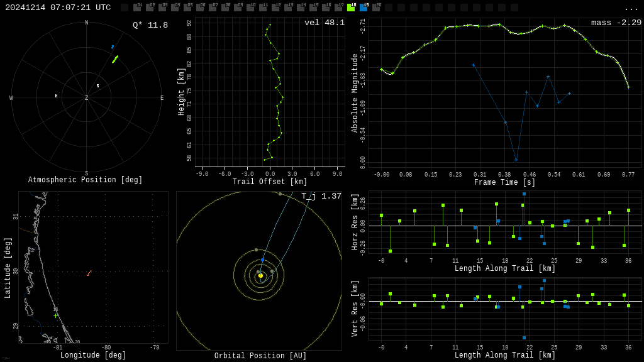This screenshot has width=644, height=362.
Task: Toggle the blue station 19 box
Action: click(364, 8)
